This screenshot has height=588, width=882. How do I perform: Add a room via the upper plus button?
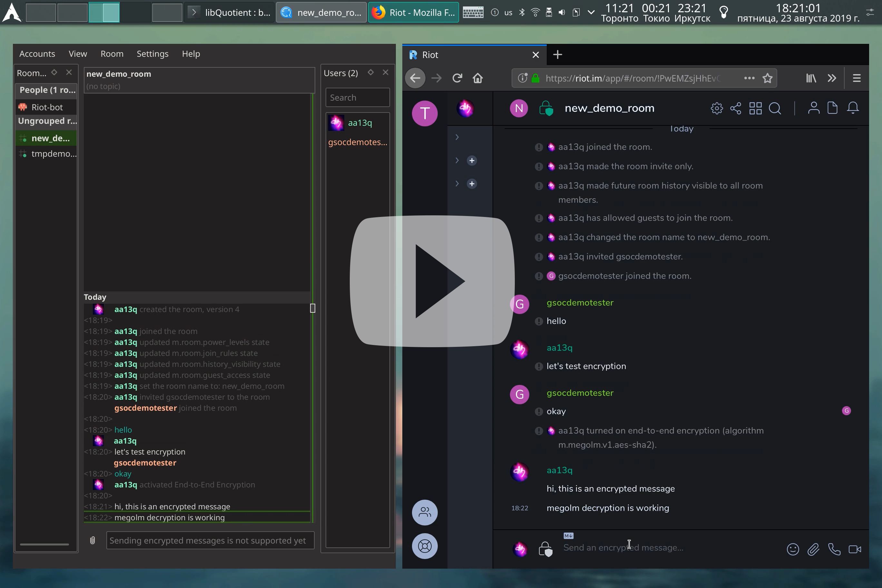[x=472, y=161]
